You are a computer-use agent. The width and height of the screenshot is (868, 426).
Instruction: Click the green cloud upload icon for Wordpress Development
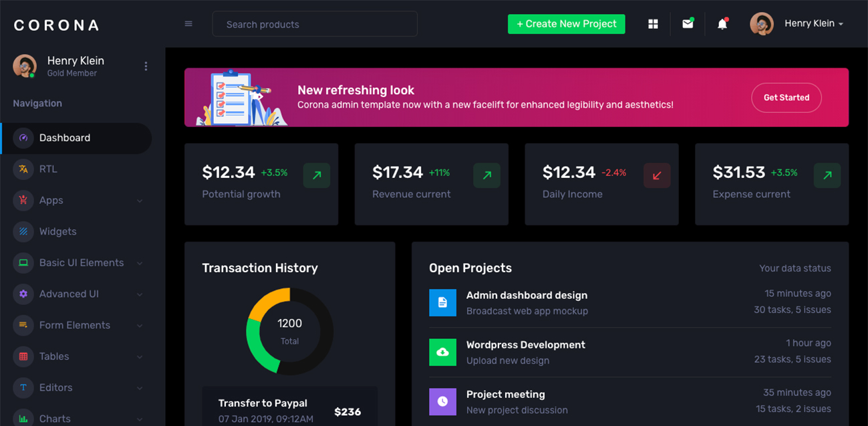pyautogui.click(x=442, y=352)
